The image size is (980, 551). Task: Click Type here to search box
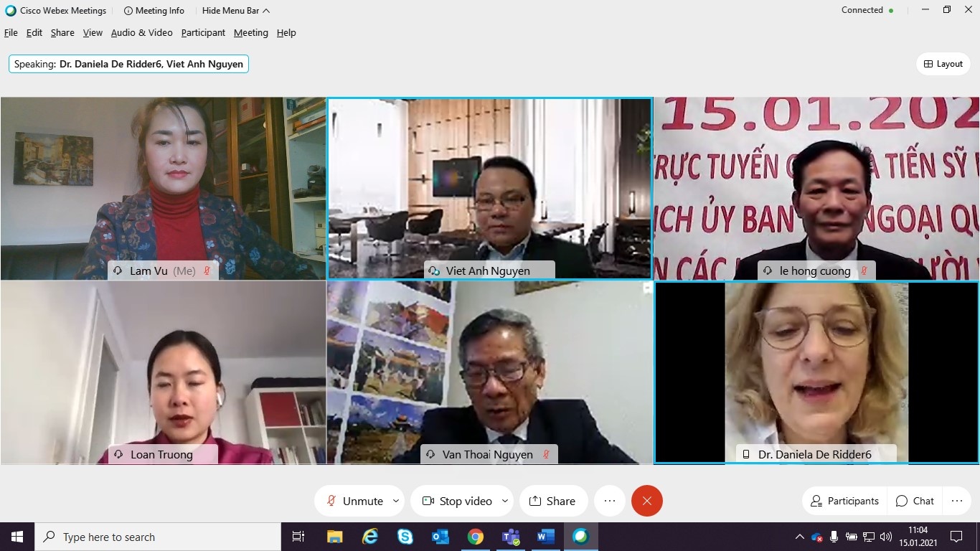(158, 537)
